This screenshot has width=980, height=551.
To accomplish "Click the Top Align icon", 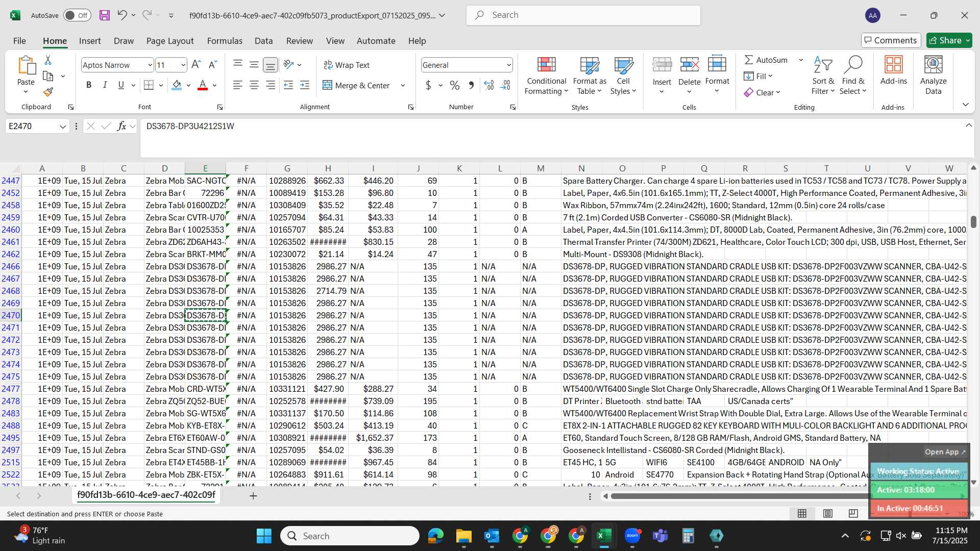I will [237, 64].
